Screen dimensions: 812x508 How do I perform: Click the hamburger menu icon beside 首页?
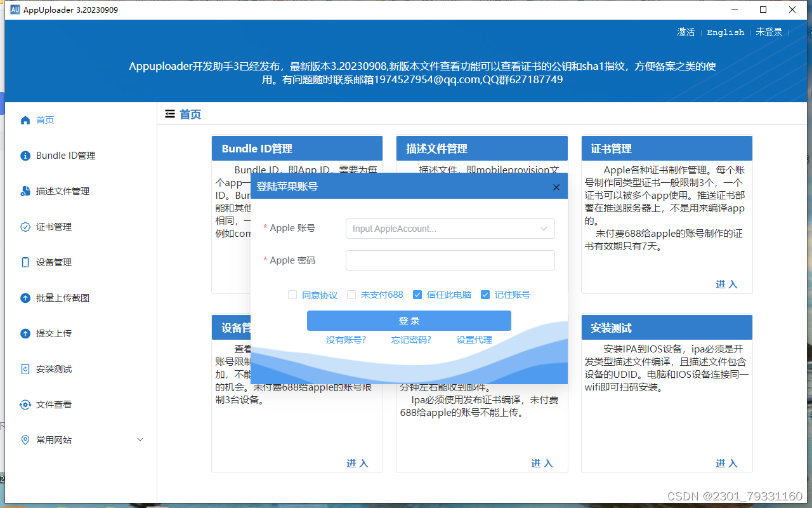[169, 114]
